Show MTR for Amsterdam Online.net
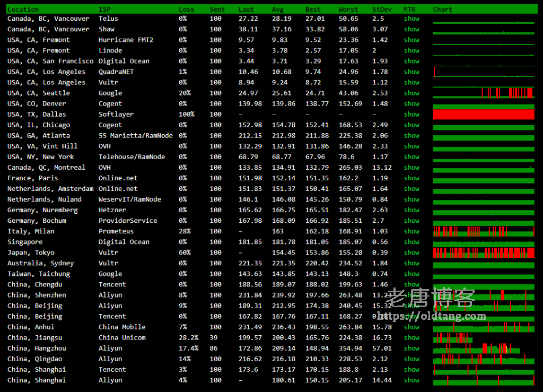The height and width of the screenshot is (392, 543). [411, 189]
